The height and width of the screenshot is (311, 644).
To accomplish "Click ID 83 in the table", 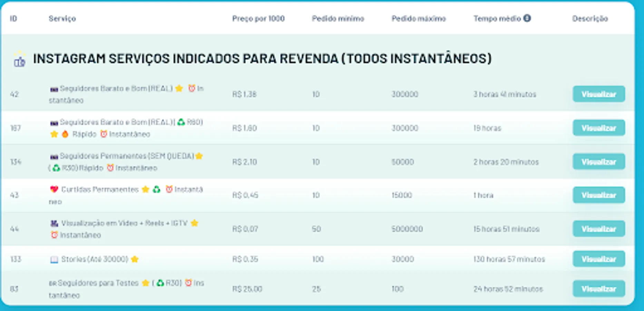I will (x=14, y=289).
